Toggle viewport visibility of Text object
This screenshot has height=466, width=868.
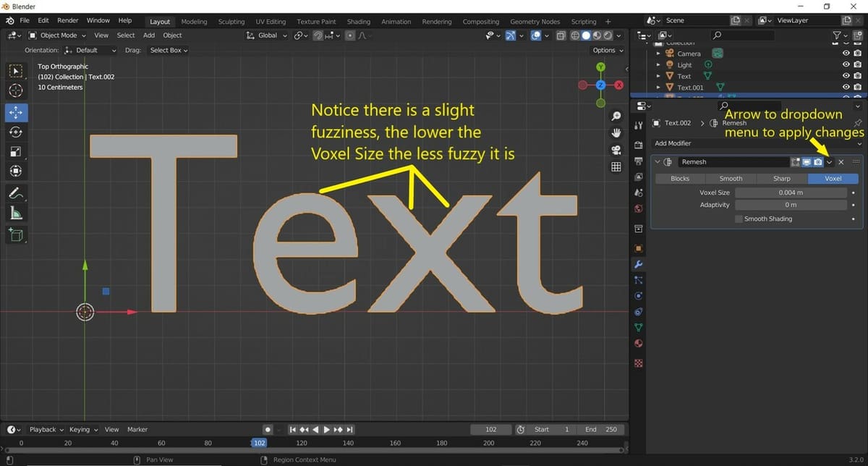(846, 76)
